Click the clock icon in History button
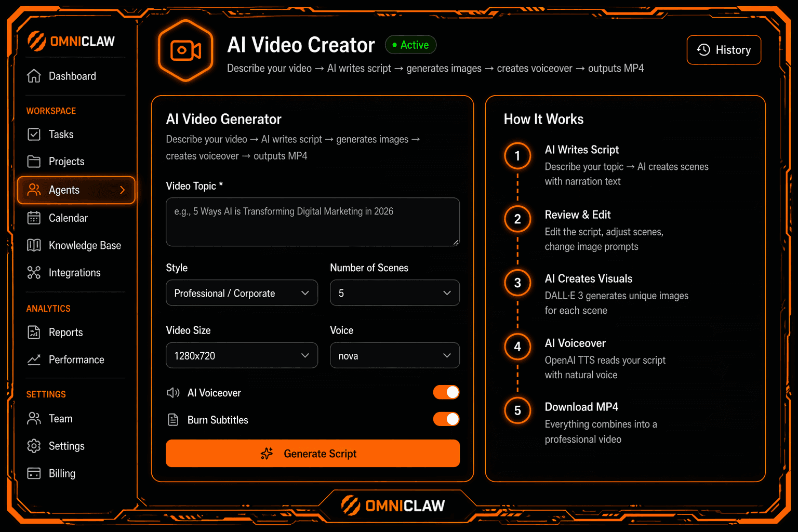 click(x=703, y=50)
